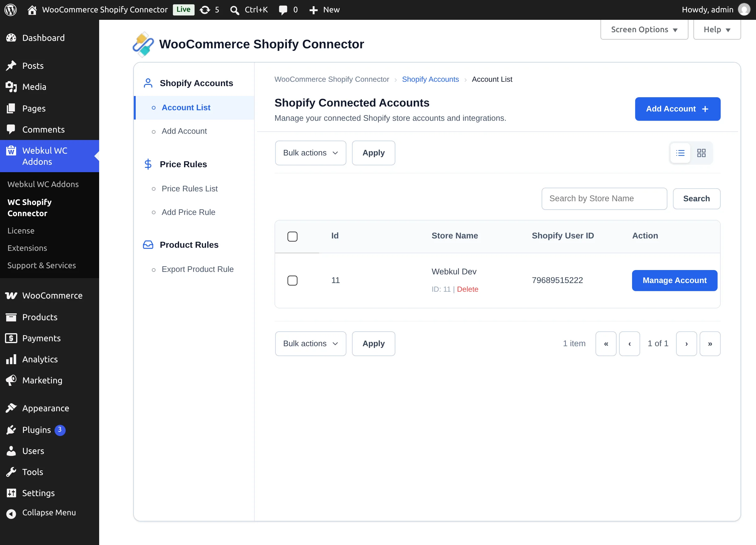Switch to grid view icon

tap(701, 153)
